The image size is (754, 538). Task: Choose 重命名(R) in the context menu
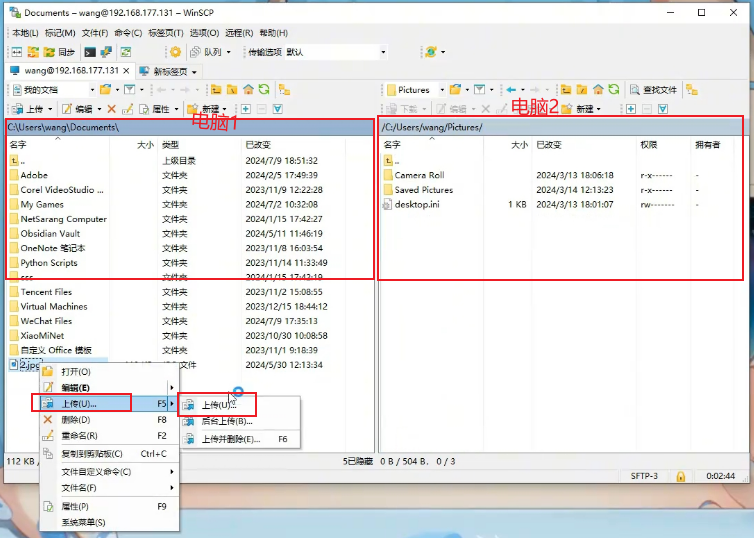[x=109, y=436]
